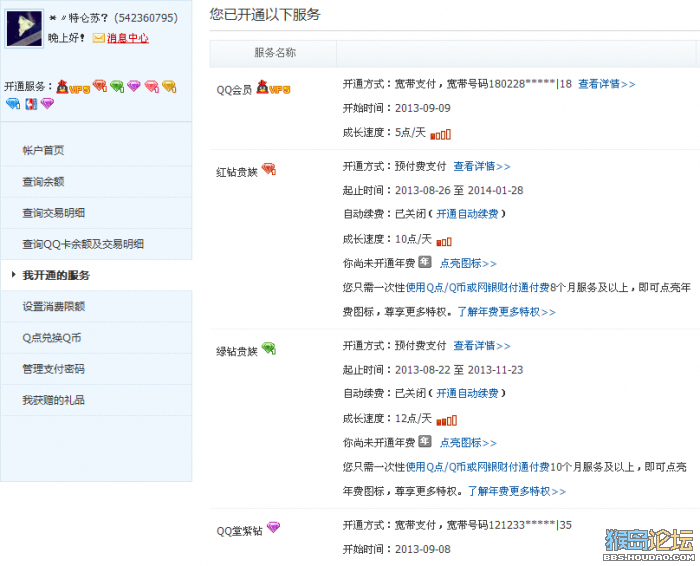The image size is (700, 566).
Task: Click the purple diamond icon beside QQ堂紫钻
Action: pyautogui.click(x=273, y=528)
